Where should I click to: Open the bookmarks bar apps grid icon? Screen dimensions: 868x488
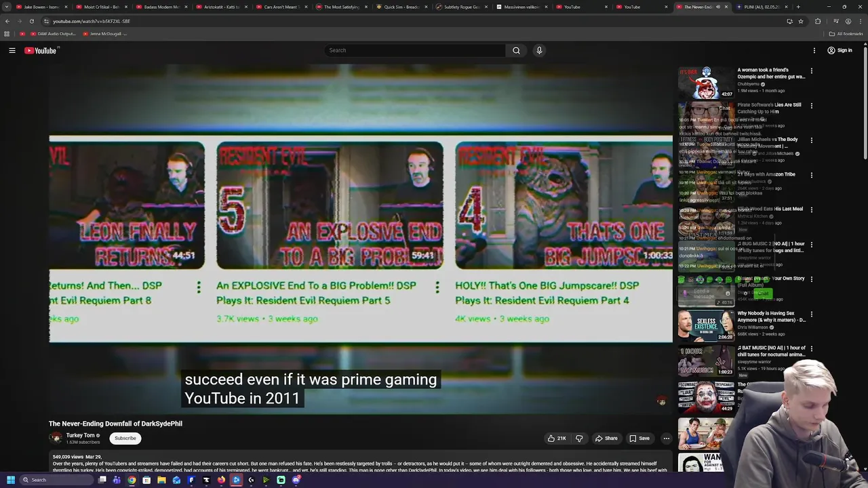7,33
